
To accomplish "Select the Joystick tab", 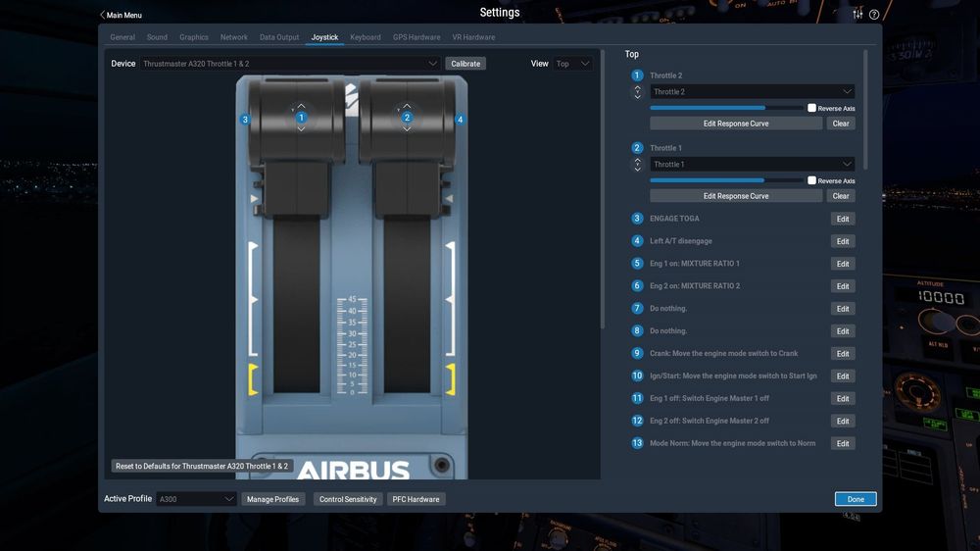I will point(325,37).
